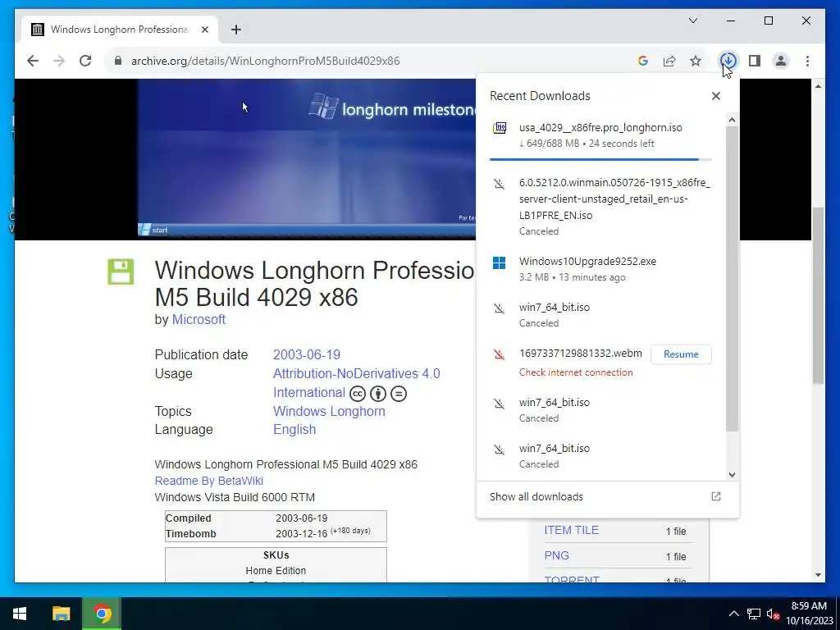The height and width of the screenshot is (630, 840).
Task: Go back with the browser back arrow
Action: pos(33,61)
